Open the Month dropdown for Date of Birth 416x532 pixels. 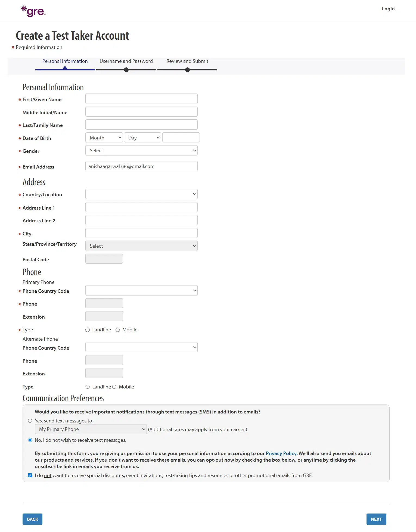point(104,137)
